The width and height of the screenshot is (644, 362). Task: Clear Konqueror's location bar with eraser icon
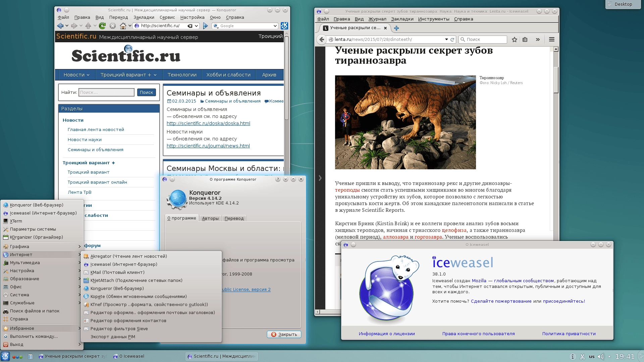190,26
